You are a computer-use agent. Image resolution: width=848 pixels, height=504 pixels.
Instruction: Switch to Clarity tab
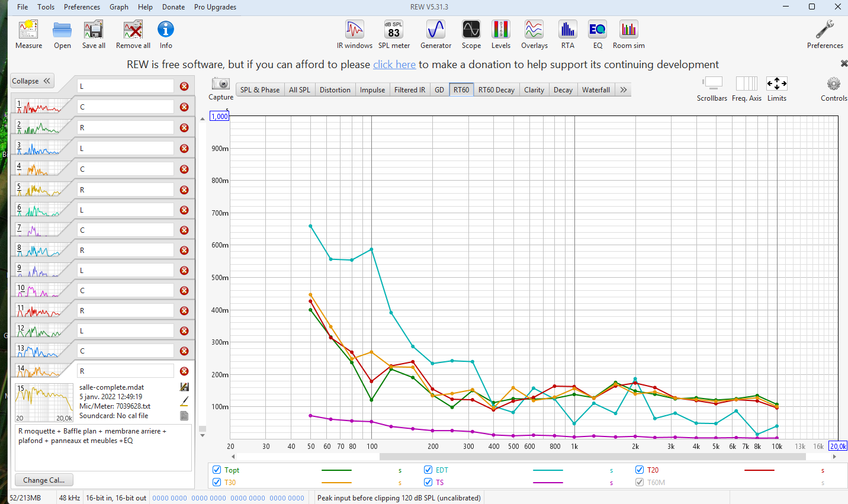click(x=534, y=90)
